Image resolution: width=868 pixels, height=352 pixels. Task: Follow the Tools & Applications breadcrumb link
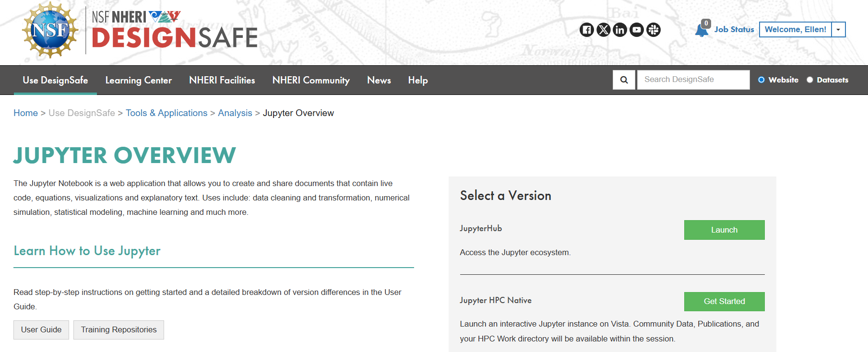[x=166, y=113]
